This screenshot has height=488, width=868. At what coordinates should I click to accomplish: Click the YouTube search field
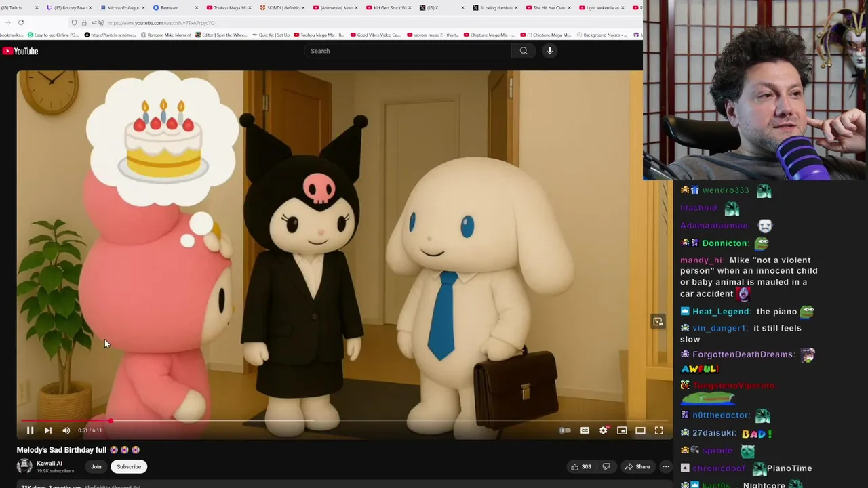point(408,51)
